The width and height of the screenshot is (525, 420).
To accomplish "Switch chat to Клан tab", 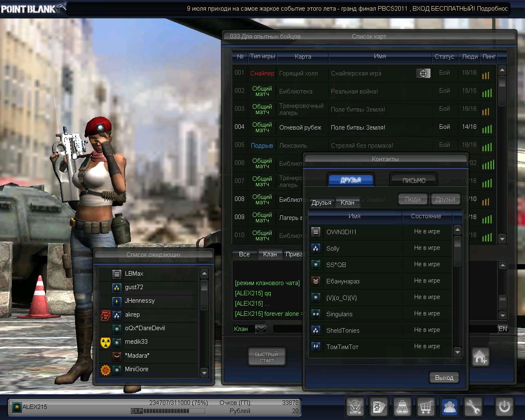I will tap(270, 254).
